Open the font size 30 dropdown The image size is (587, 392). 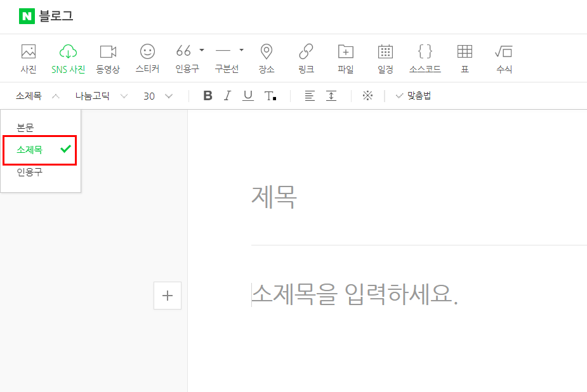point(157,96)
